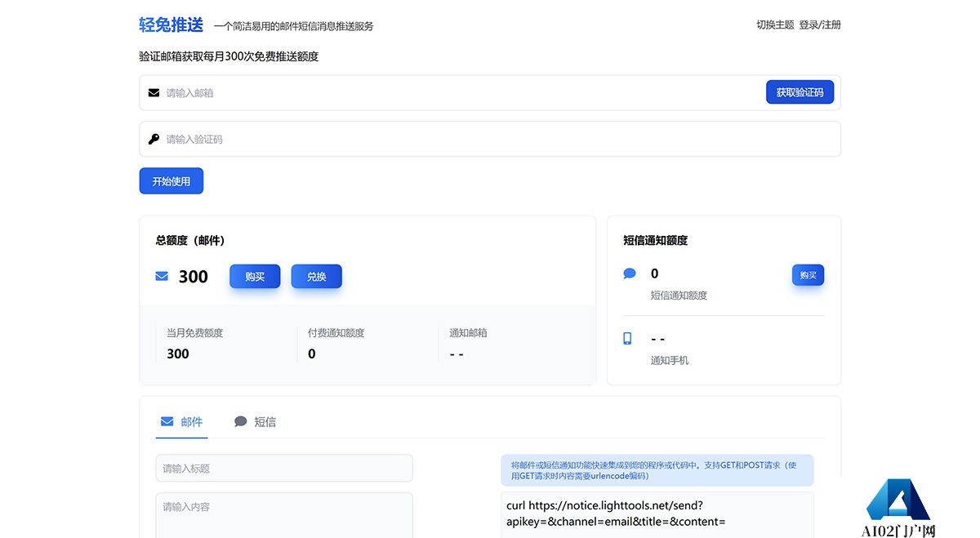Click the curl command code box
The width and height of the screenshot is (980, 538).
click(x=657, y=514)
